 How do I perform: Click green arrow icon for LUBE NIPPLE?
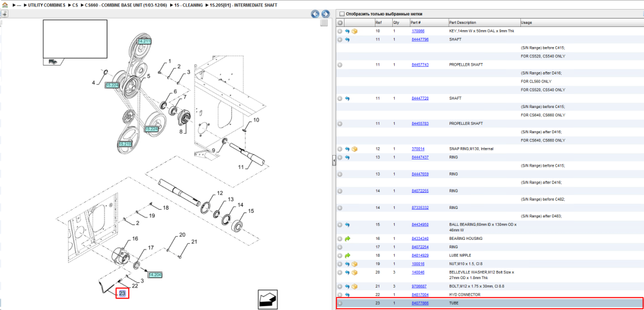[x=347, y=255]
